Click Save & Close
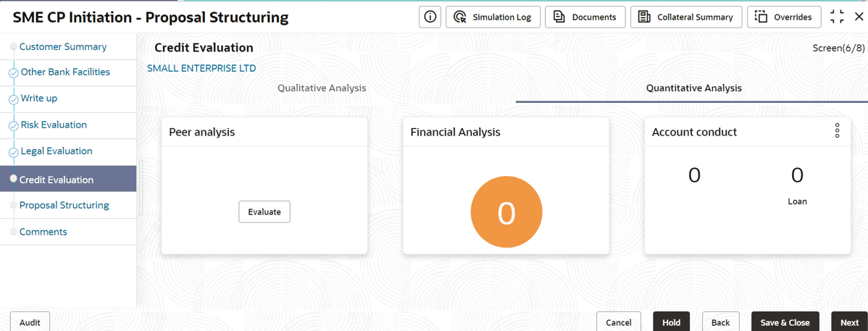 (x=785, y=322)
